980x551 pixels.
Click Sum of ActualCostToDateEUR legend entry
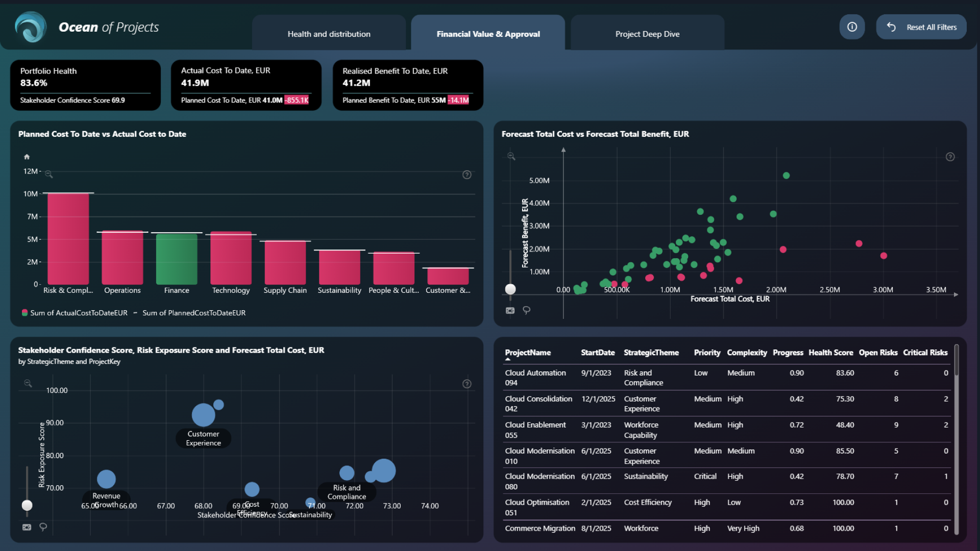75,313
